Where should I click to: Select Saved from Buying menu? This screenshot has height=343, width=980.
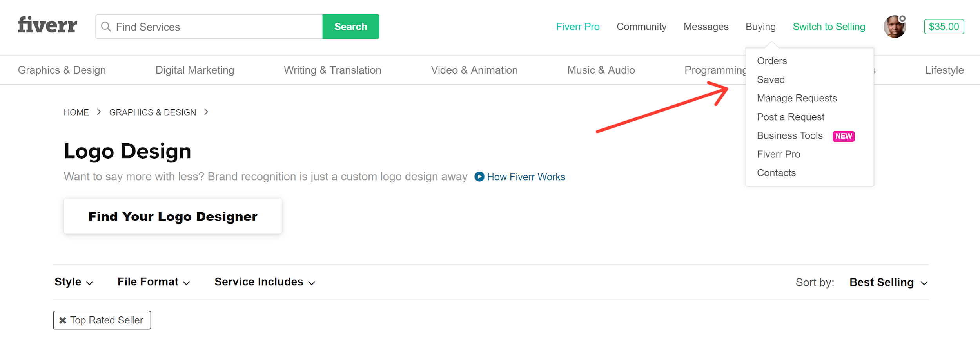(x=771, y=79)
